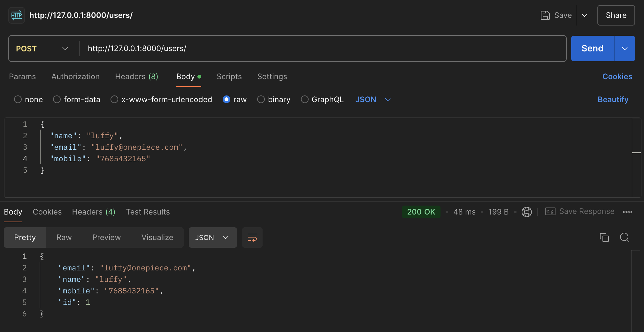Select the response Body tab

tap(13, 212)
